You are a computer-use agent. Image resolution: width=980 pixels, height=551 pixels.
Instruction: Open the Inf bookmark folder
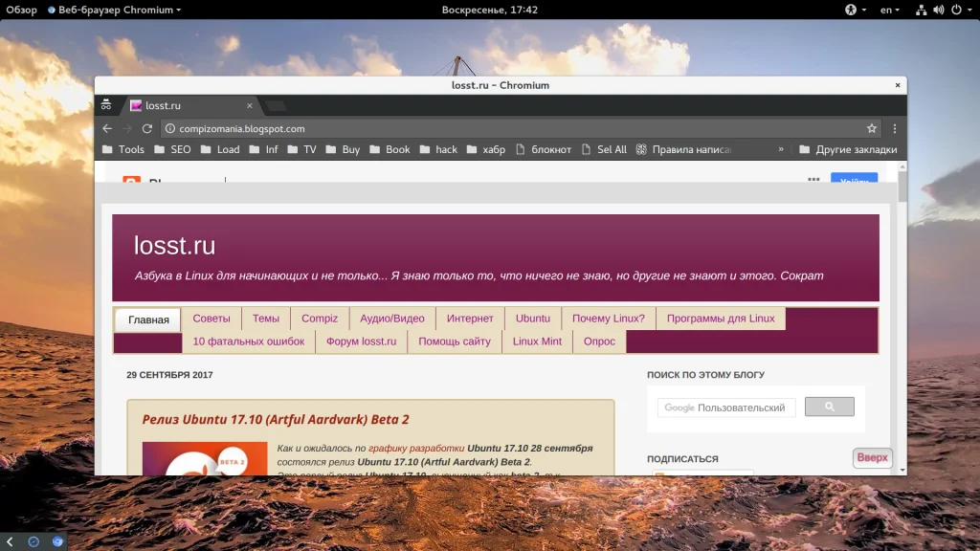click(x=263, y=149)
